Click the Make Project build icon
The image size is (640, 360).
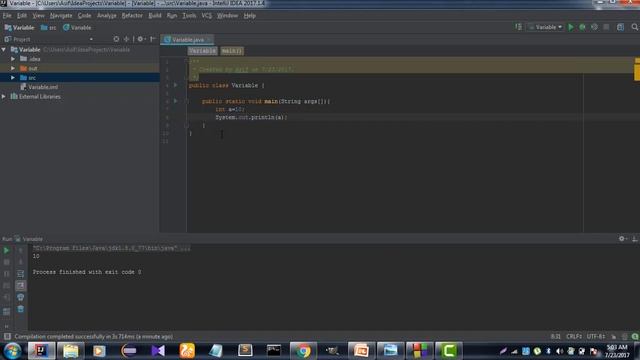[x=518, y=27]
